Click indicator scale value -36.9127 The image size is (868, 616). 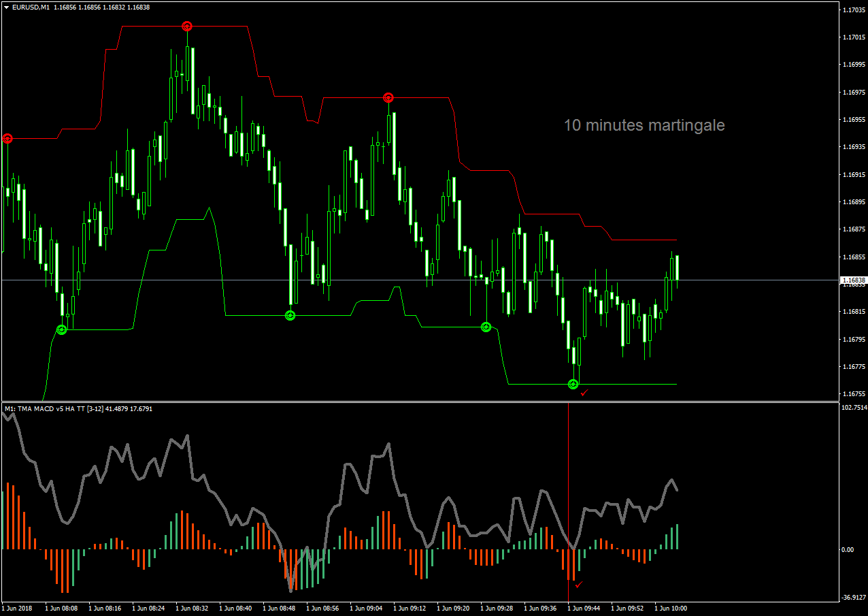coord(854,598)
